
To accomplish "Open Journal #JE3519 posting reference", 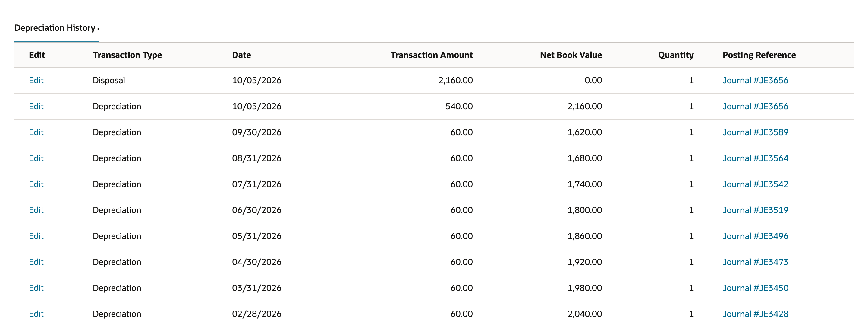I will [x=755, y=210].
